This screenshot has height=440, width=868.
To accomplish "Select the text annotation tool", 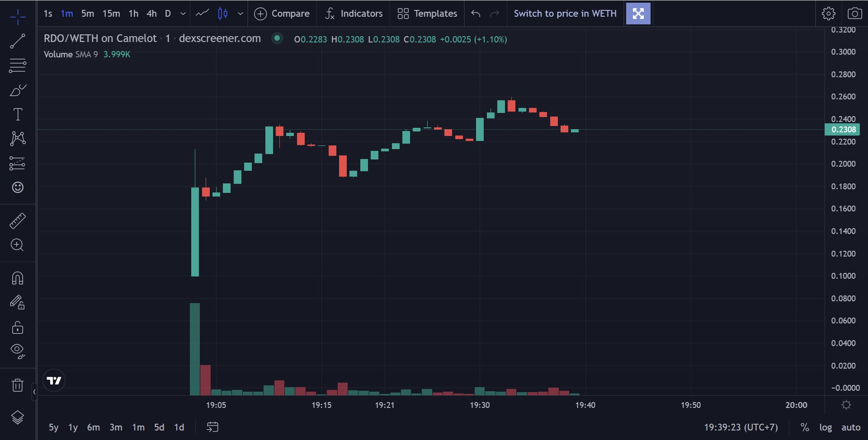I will pos(17,114).
